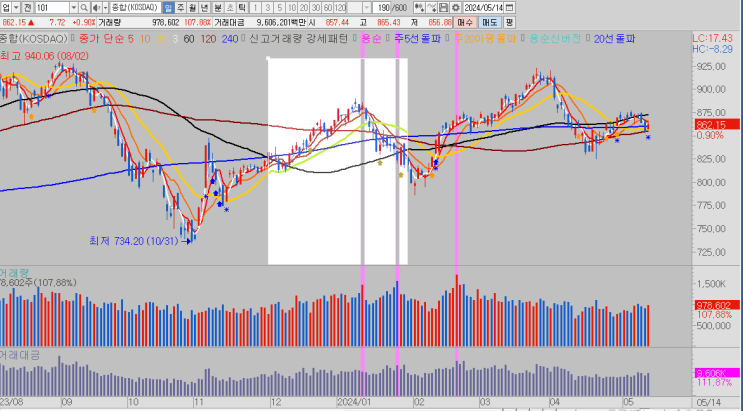Click the cyan 용순신버전 indicator label

click(555, 39)
